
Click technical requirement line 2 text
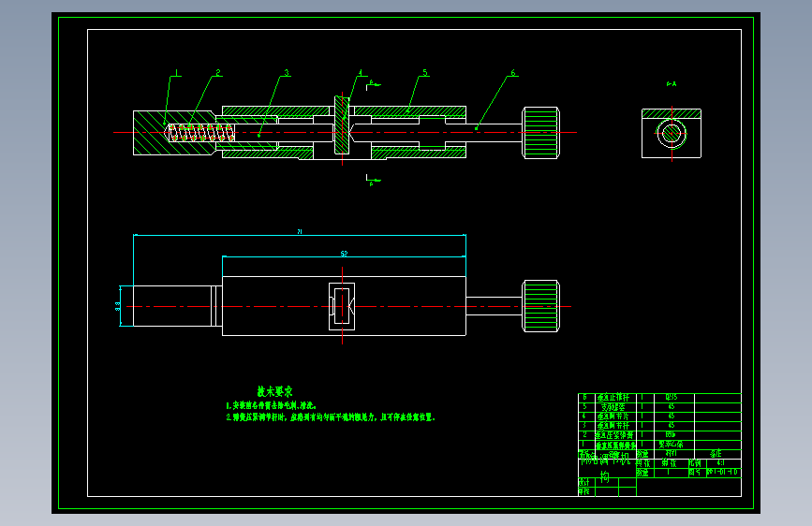[x=331, y=416]
